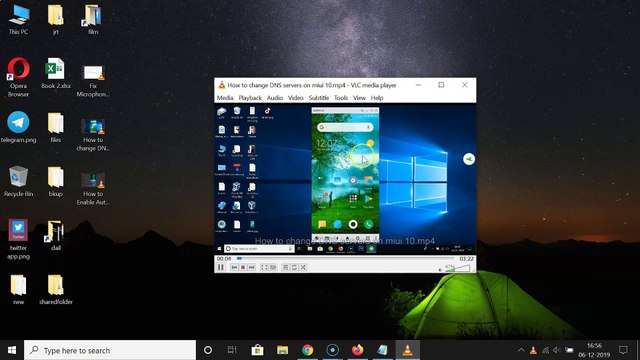Select the film folder shortcut

[x=93, y=20]
